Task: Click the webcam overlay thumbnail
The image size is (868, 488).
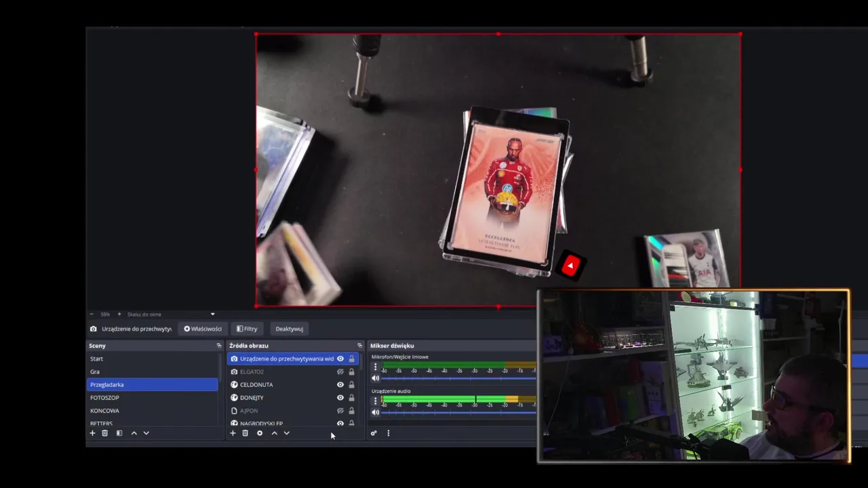Action: tap(693, 377)
